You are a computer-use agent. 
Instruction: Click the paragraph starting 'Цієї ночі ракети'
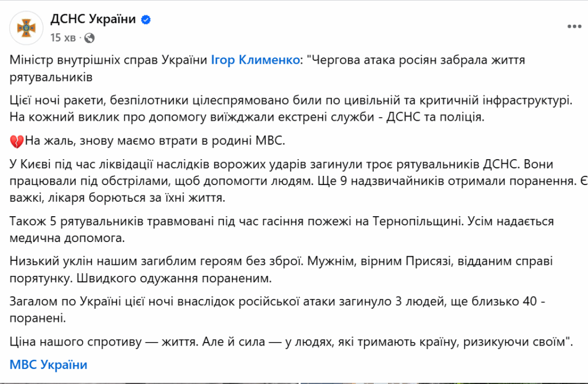pos(291,109)
